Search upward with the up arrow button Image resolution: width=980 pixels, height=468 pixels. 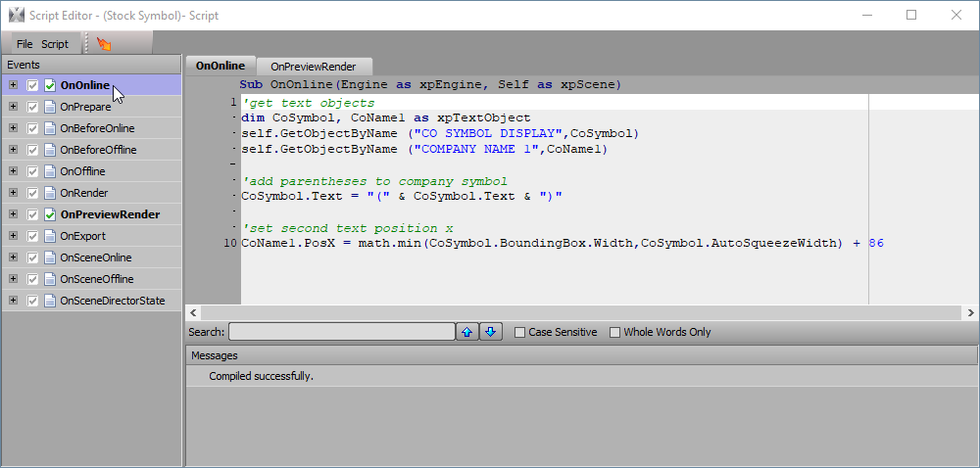coord(466,332)
